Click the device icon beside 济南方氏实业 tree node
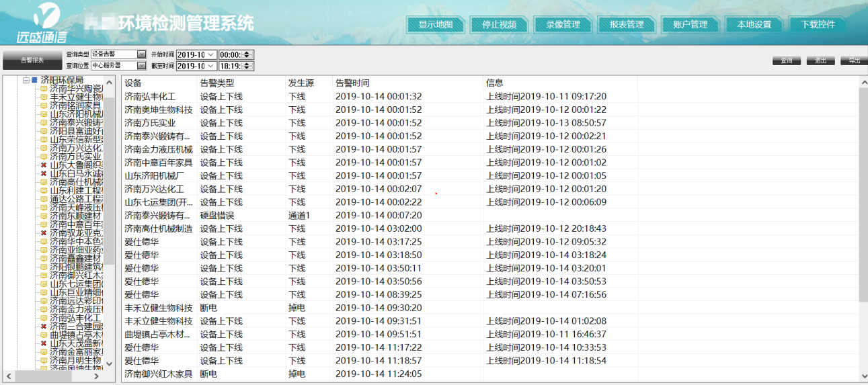Image resolution: width=868 pixels, height=385 pixels. [44, 157]
